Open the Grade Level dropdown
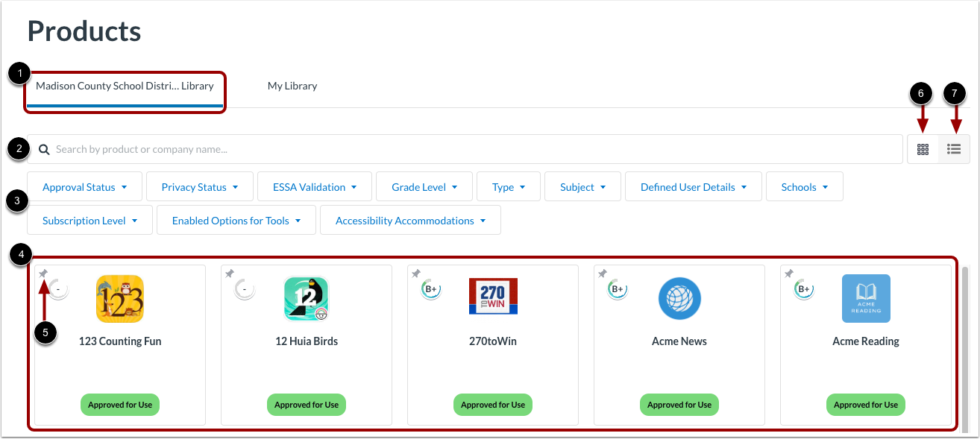This screenshot has width=980, height=439. point(424,186)
